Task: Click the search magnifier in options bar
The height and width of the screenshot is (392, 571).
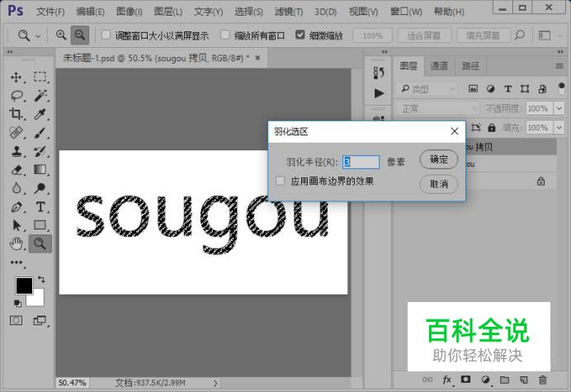Action: (520, 35)
